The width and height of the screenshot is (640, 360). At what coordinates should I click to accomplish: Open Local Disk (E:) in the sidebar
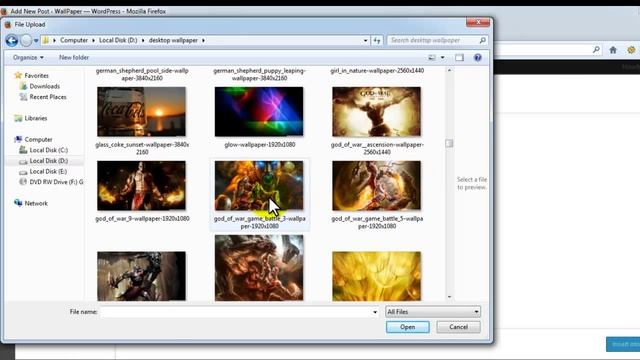point(48,171)
